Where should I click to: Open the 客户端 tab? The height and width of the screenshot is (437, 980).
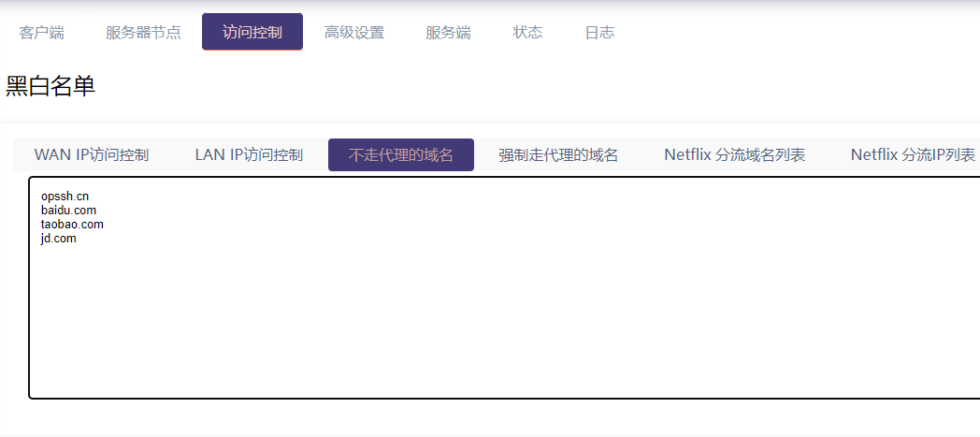41,33
